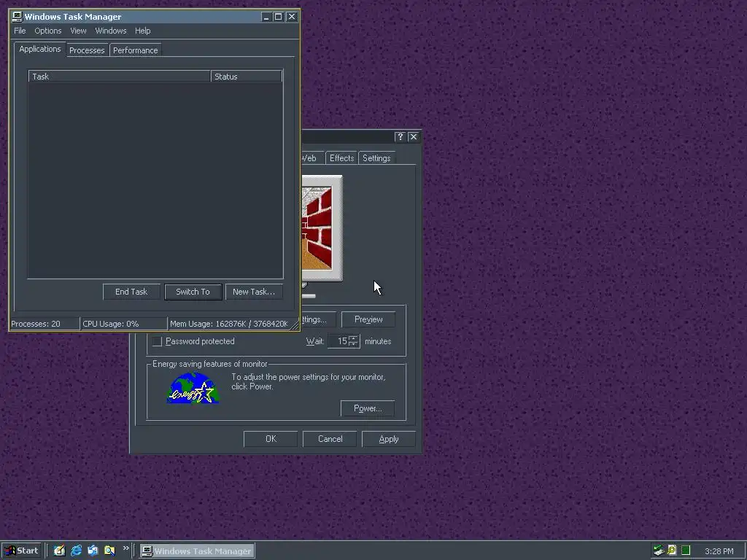747x560 pixels.
Task: Click the screen saver Preview button
Action: (368, 319)
